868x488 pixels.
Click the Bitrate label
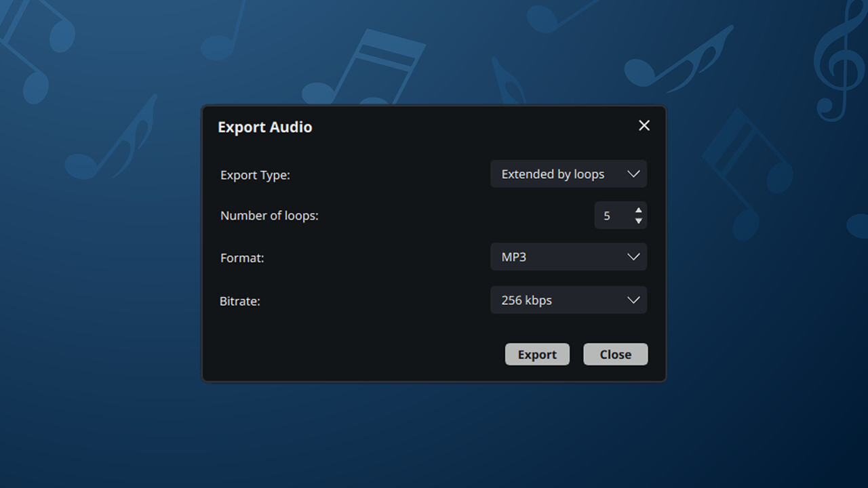pos(240,301)
